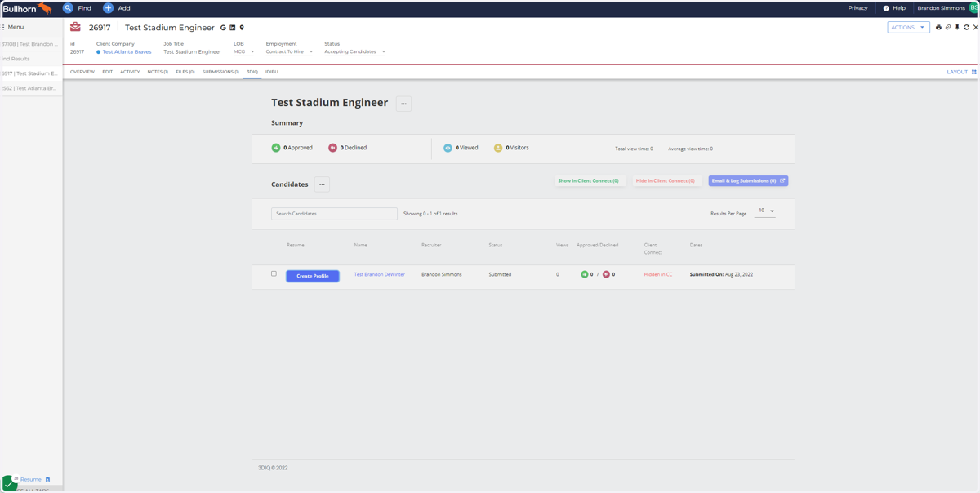
Task: Click the LinkedIn icon beside job title
Action: pos(233,28)
